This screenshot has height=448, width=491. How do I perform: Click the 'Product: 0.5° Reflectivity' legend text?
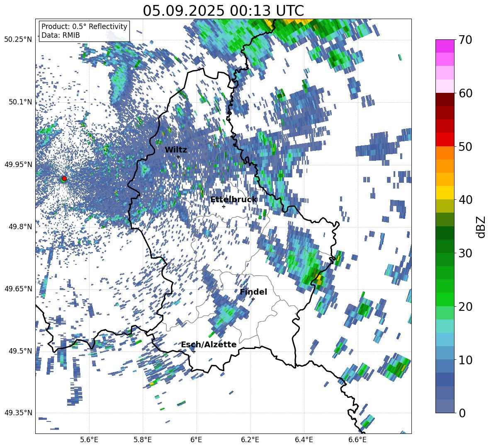tap(84, 27)
